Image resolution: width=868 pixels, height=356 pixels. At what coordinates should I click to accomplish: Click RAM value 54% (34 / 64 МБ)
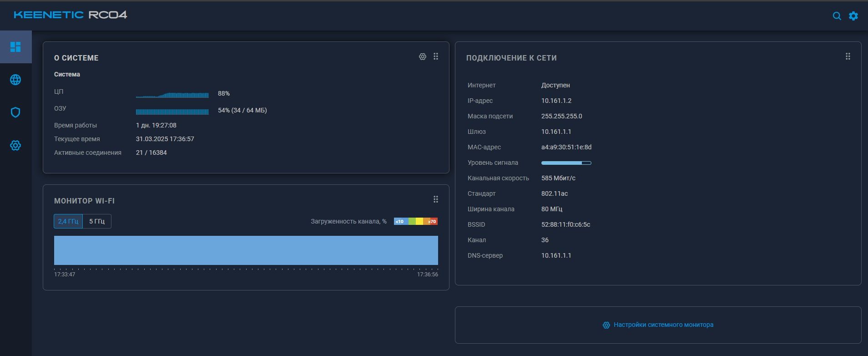[x=242, y=110]
